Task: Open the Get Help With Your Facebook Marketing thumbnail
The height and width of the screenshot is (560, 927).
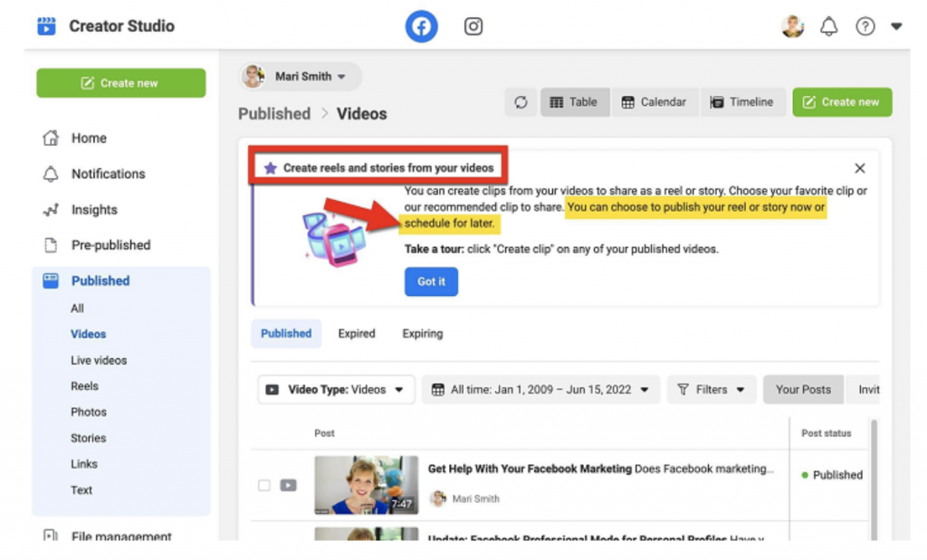Action: click(x=366, y=485)
